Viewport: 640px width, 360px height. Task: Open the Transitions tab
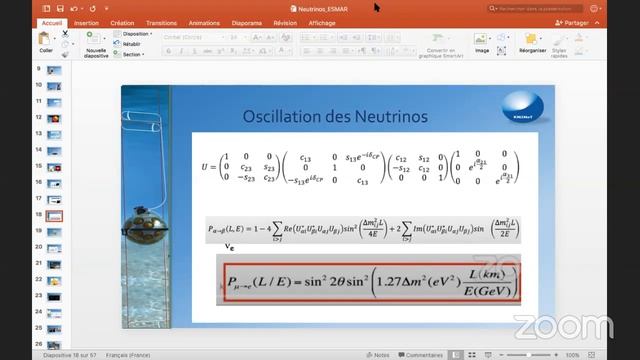pyautogui.click(x=161, y=23)
